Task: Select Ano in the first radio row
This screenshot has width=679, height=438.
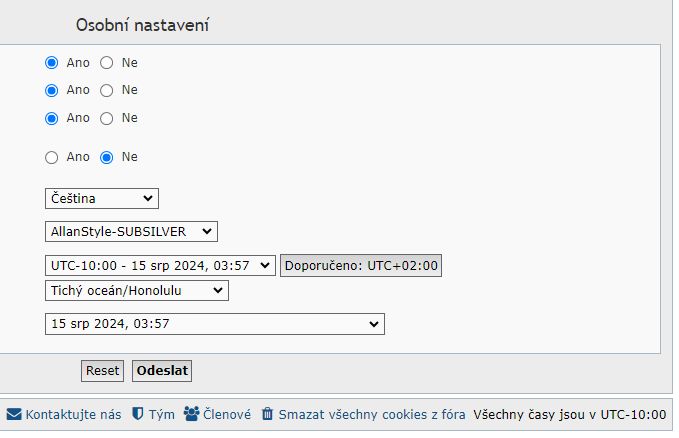Action: [x=52, y=62]
